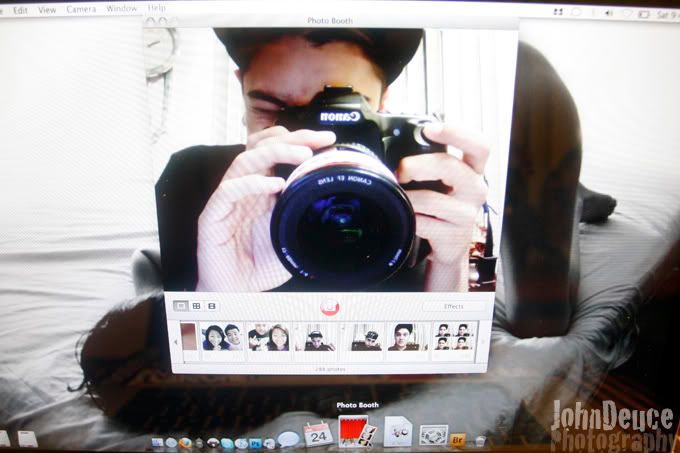Open the Help menu
The image size is (680, 453).
157,8
